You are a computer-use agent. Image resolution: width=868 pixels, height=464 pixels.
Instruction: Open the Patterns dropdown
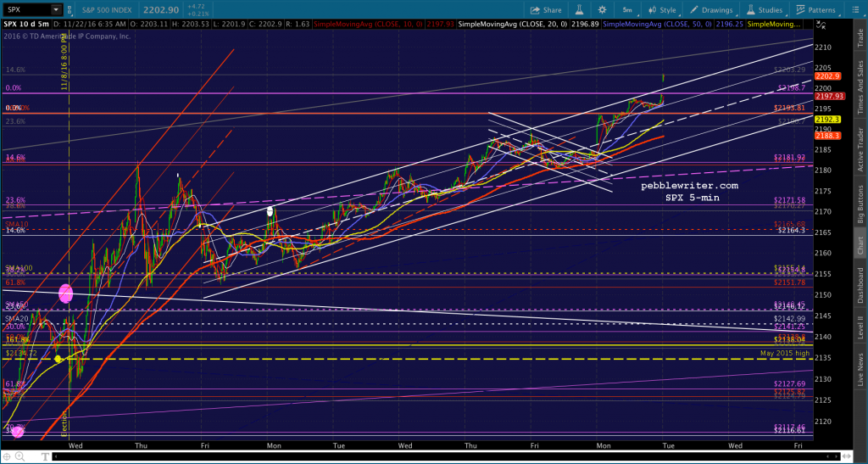(815, 10)
